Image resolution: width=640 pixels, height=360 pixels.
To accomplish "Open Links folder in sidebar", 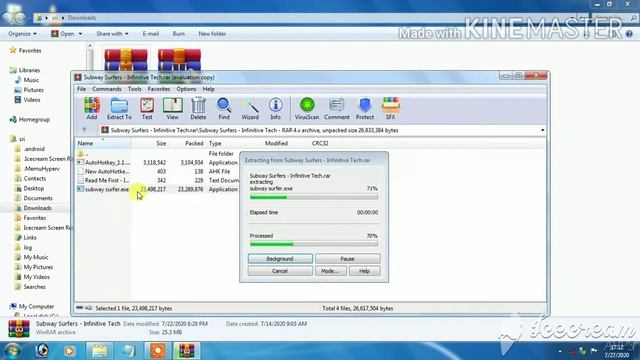I will 26,238.
